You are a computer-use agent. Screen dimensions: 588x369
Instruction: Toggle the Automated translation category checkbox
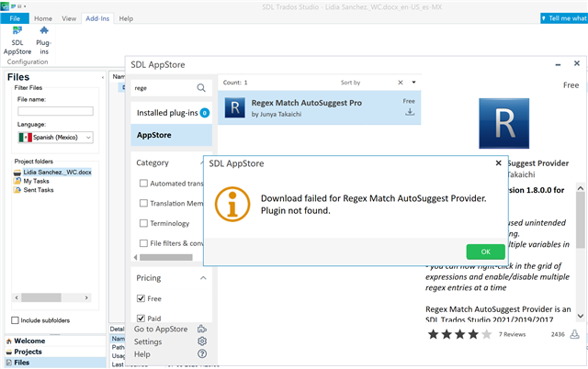(143, 184)
